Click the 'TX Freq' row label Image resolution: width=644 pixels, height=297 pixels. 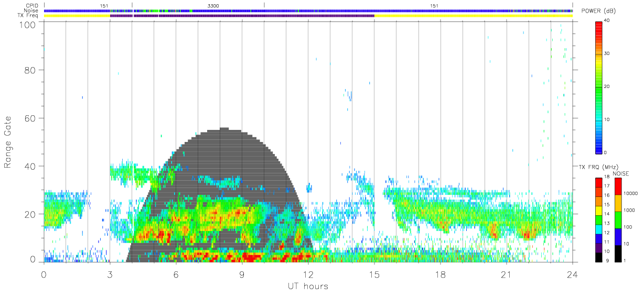point(29,16)
